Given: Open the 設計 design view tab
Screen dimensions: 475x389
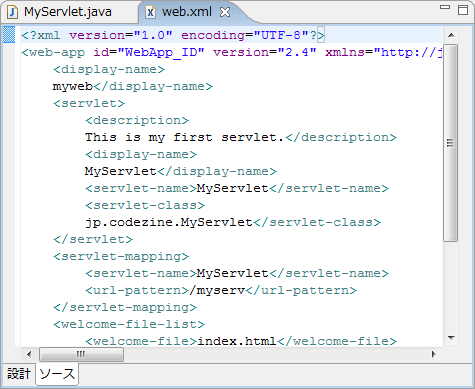Looking at the screenshot, I should click(19, 374).
